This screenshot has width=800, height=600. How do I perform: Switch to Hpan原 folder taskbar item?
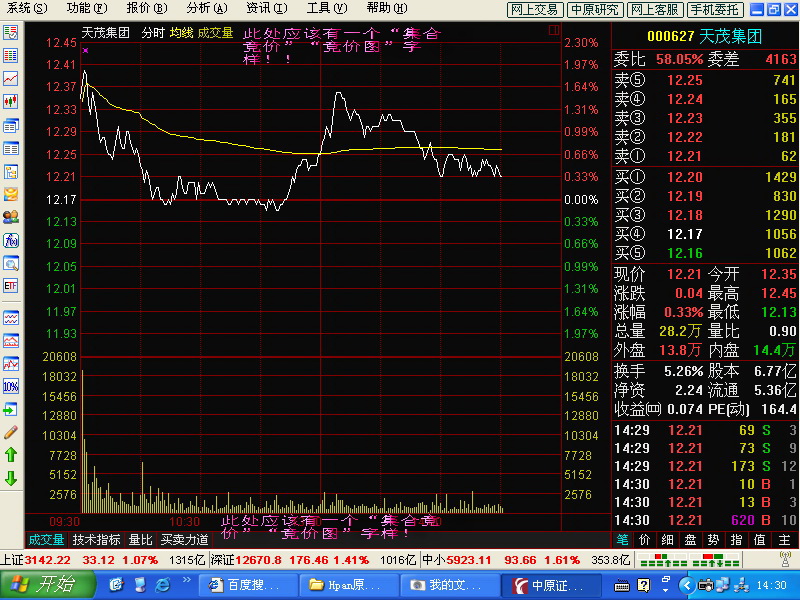point(348,585)
